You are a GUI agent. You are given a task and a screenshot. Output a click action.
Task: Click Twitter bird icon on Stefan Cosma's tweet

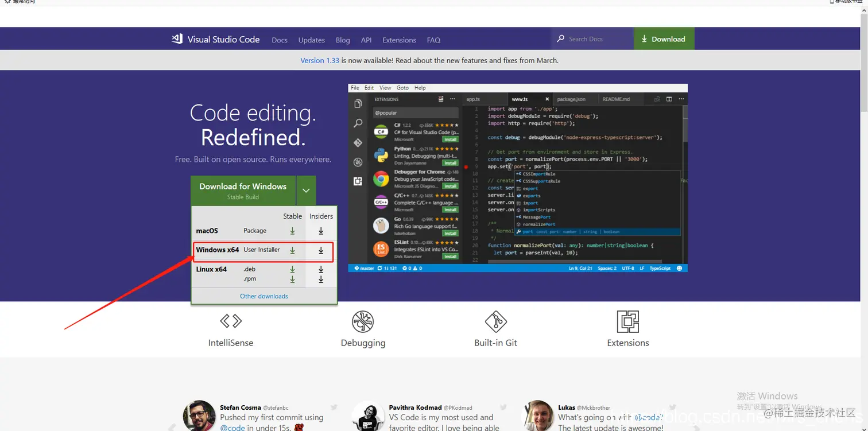[x=334, y=407]
